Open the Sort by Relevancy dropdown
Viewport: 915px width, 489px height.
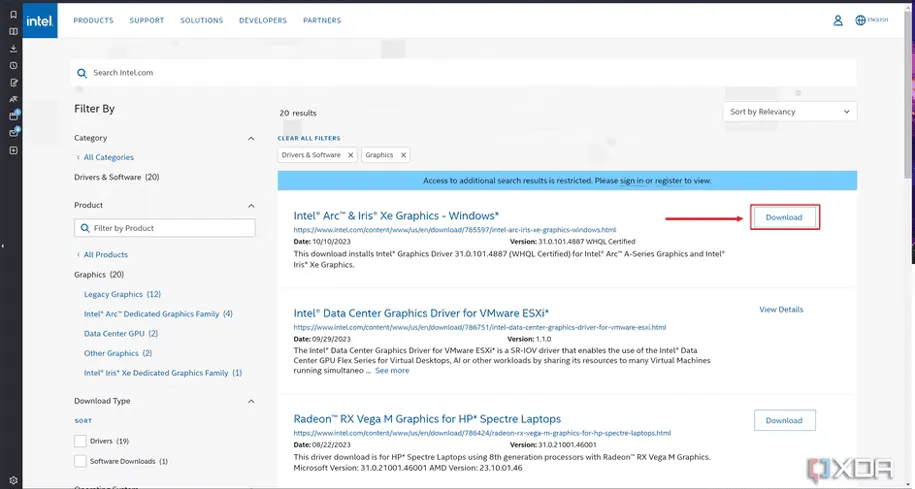[789, 112]
